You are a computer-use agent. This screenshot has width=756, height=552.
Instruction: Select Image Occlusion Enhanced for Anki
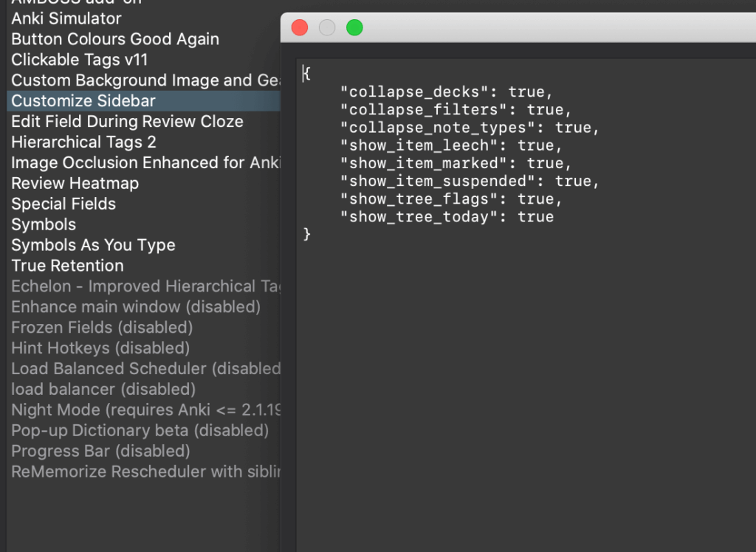144,162
